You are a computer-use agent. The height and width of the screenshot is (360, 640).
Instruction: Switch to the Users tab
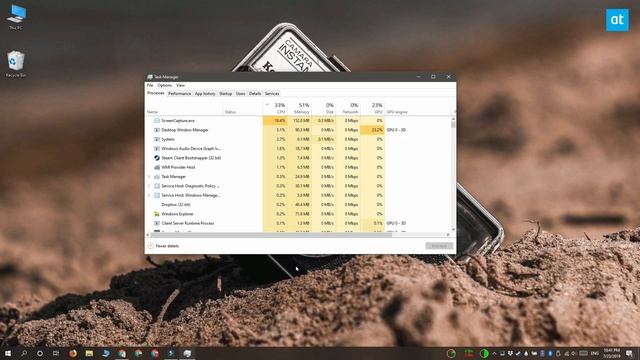[240, 93]
